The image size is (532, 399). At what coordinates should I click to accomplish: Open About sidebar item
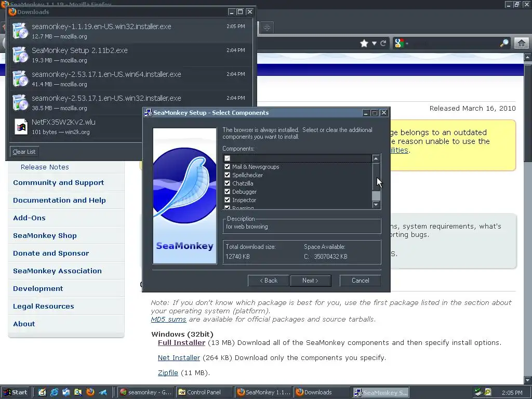[24, 324]
